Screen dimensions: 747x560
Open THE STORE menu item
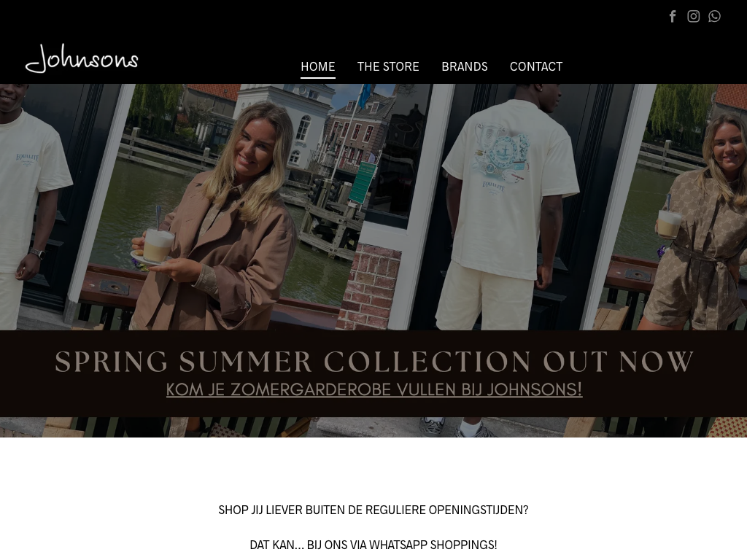[x=388, y=66]
